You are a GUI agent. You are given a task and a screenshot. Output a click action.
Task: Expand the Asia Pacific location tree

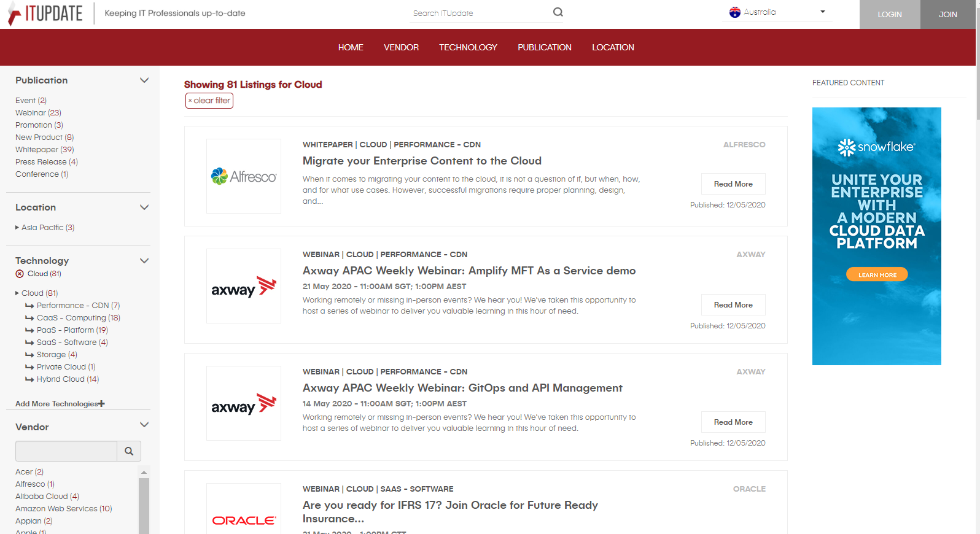coord(17,228)
